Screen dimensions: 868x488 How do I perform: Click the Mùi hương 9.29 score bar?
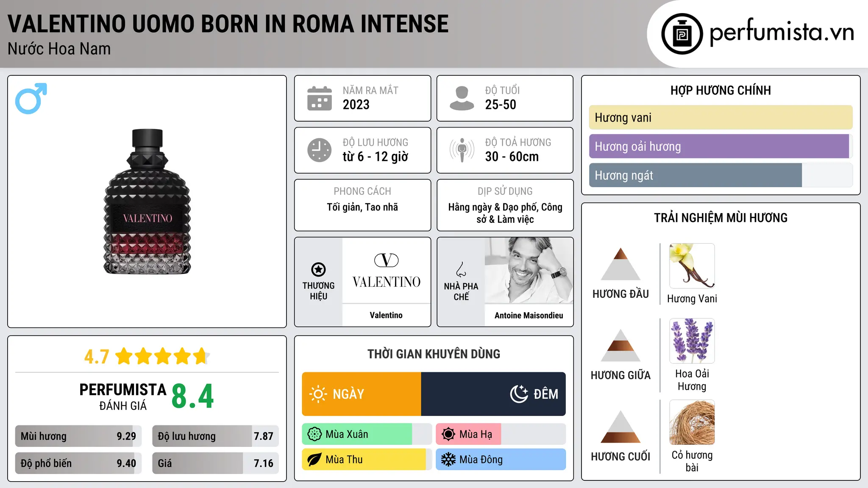click(x=78, y=436)
